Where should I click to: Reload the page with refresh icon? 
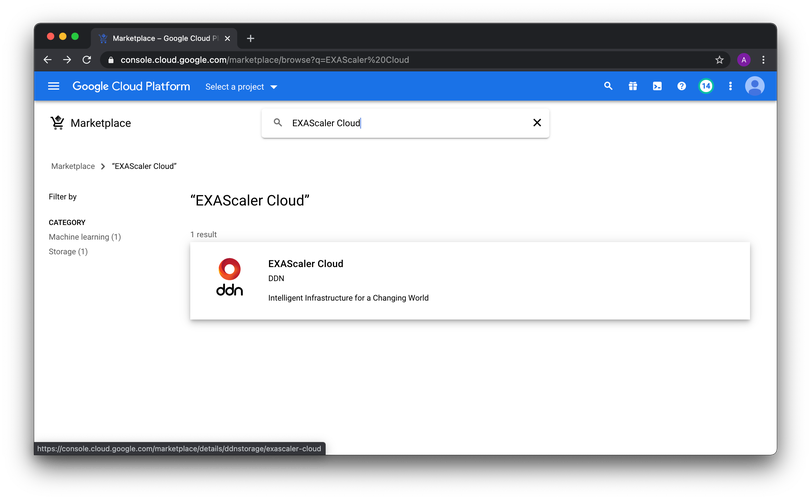tap(86, 60)
